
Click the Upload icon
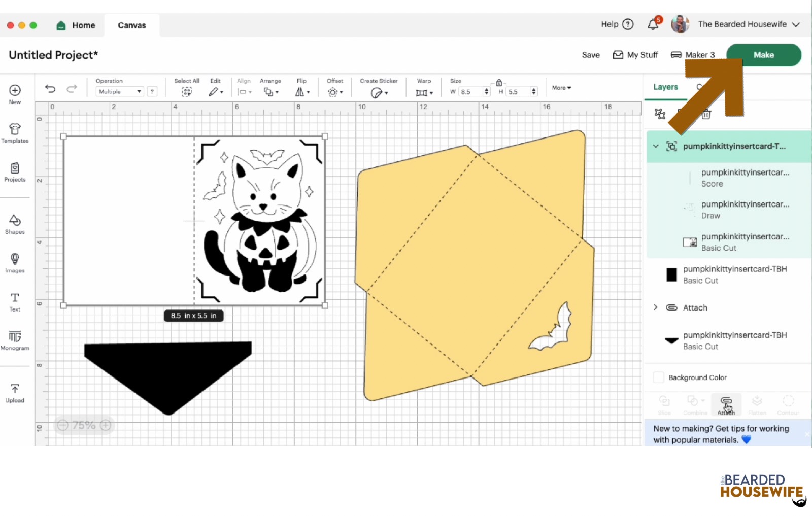tap(15, 393)
